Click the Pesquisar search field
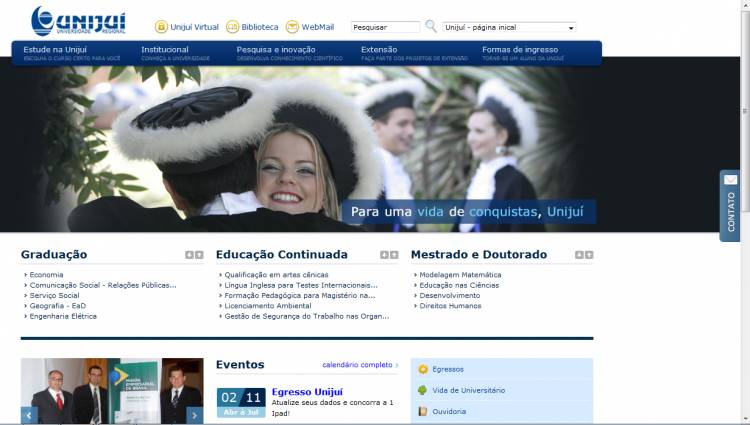The width and height of the screenshot is (750, 425). [386, 28]
